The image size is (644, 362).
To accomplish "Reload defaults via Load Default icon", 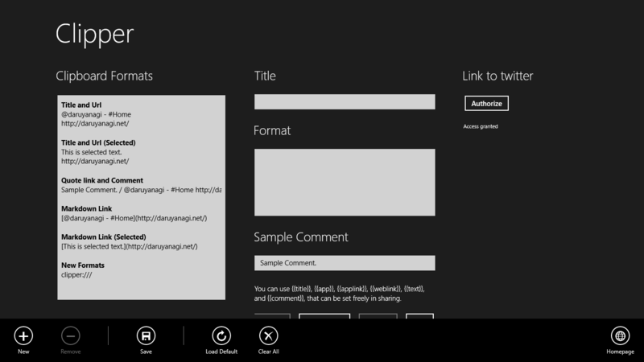I will coord(221,335).
